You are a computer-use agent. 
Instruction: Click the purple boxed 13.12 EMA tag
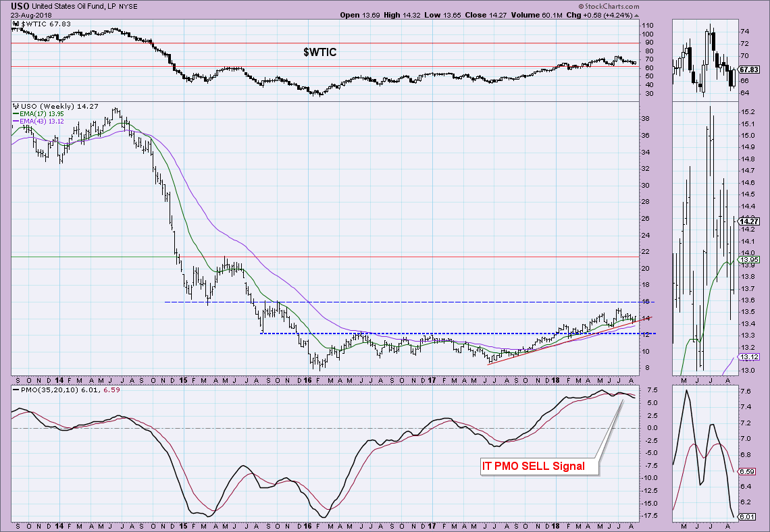tap(749, 356)
